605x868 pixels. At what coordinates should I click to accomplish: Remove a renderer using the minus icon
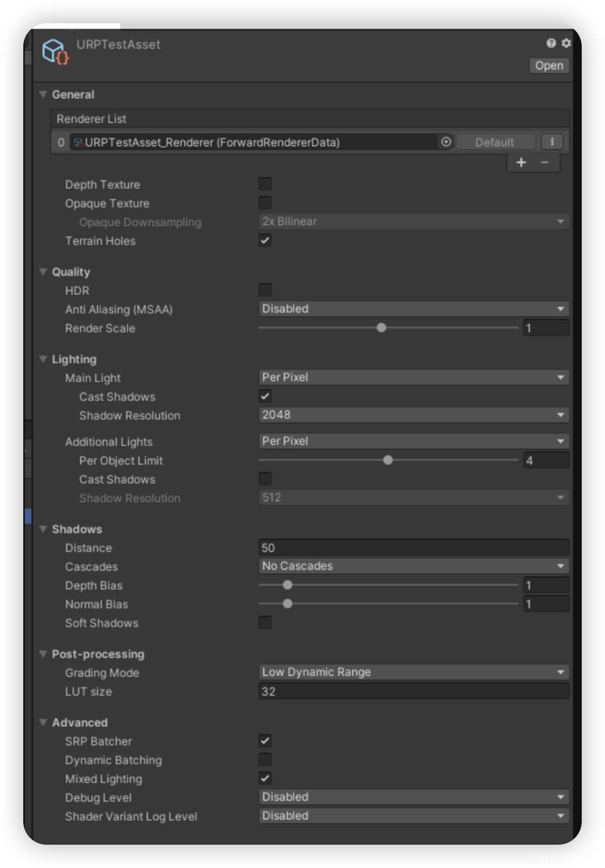pos(545,162)
